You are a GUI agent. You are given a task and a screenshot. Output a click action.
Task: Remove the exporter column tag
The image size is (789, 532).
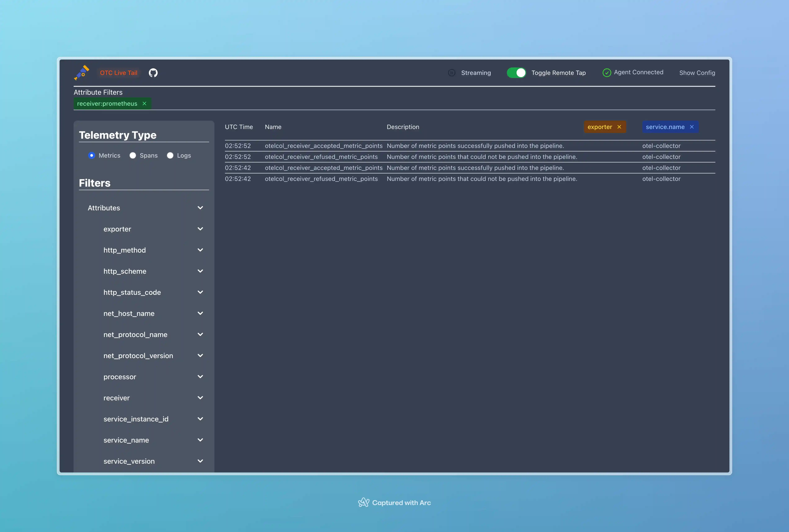tap(619, 127)
